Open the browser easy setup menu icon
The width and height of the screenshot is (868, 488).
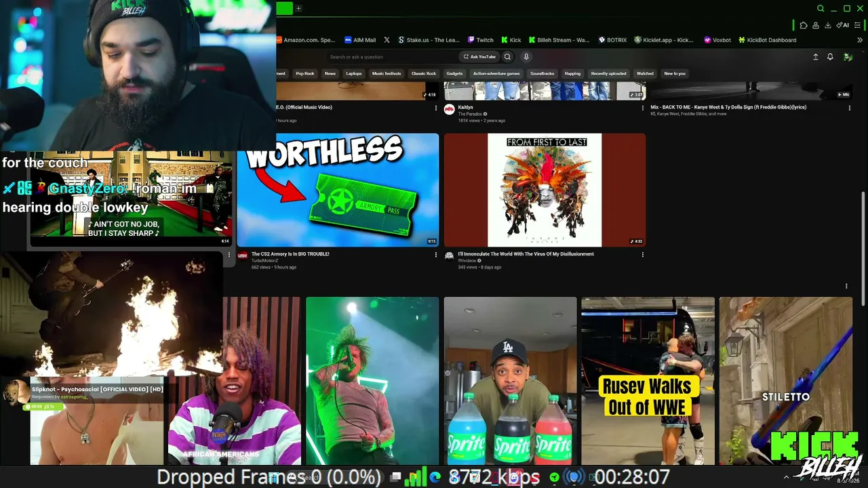pyautogui.click(x=858, y=25)
